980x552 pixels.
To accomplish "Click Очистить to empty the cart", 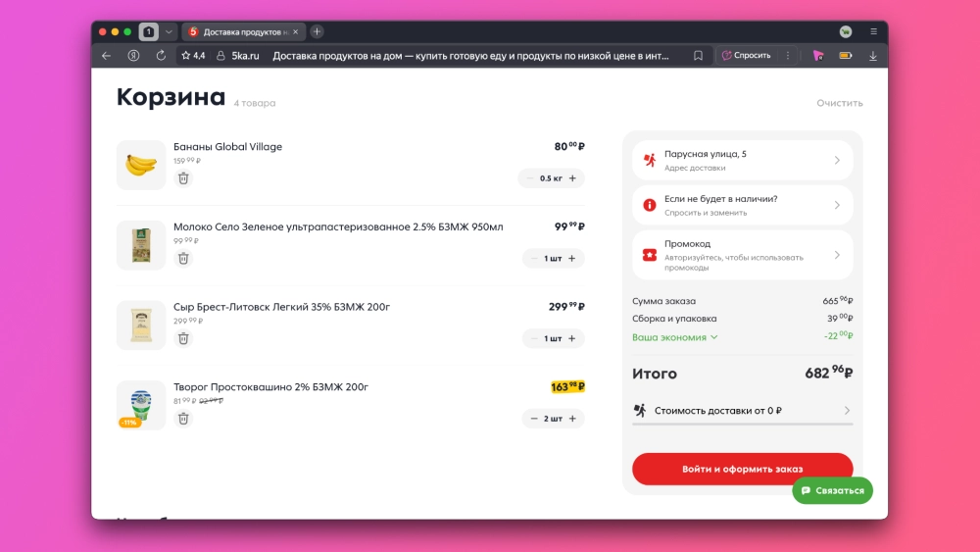I will tap(839, 103).
